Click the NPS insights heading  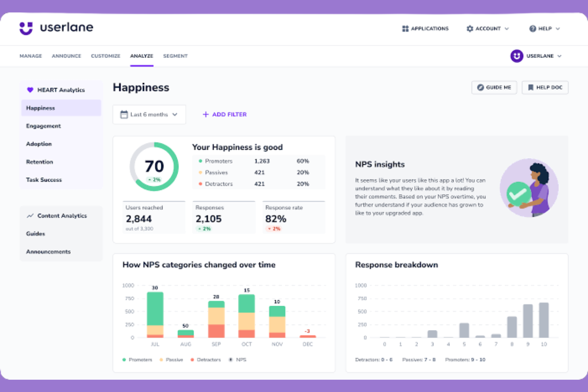pyautogui.click(x=380, y=164)
